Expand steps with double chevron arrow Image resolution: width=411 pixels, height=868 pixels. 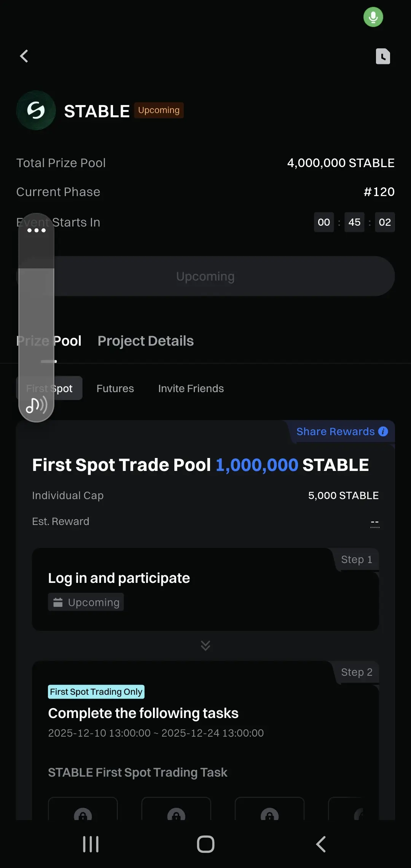[205, 645]
